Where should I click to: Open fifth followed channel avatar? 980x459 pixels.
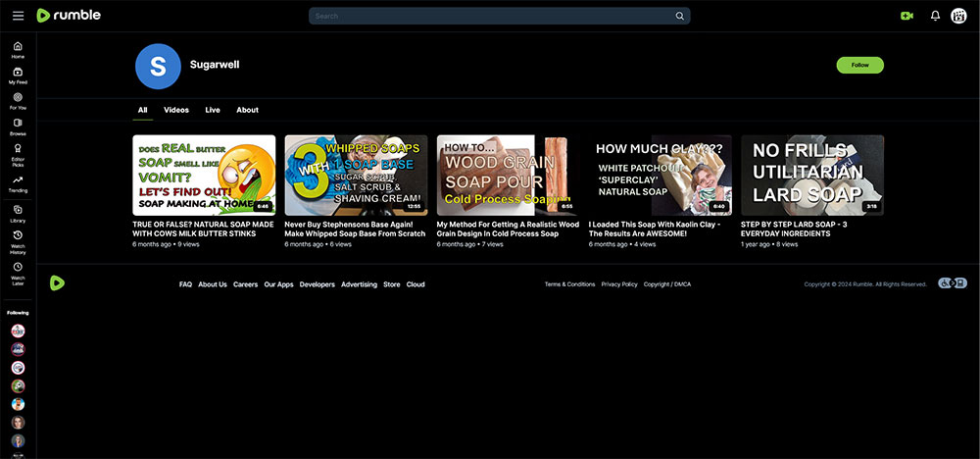18,404
